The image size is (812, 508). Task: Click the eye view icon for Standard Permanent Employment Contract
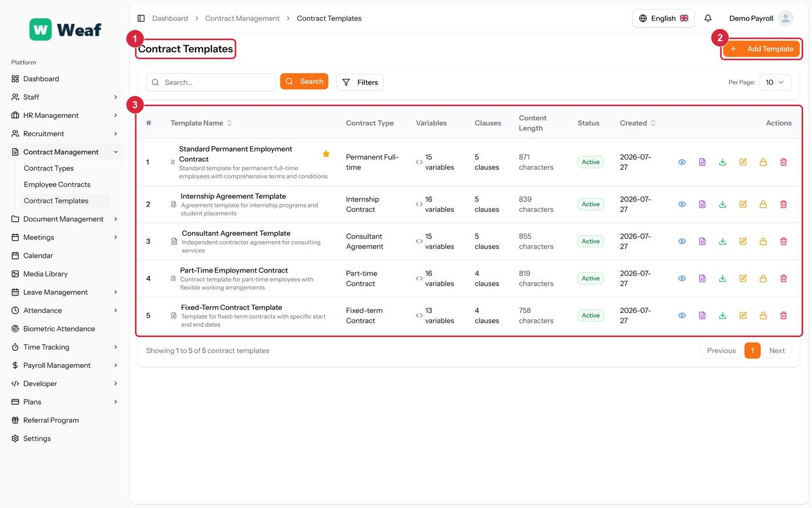(x=682, y=162)
